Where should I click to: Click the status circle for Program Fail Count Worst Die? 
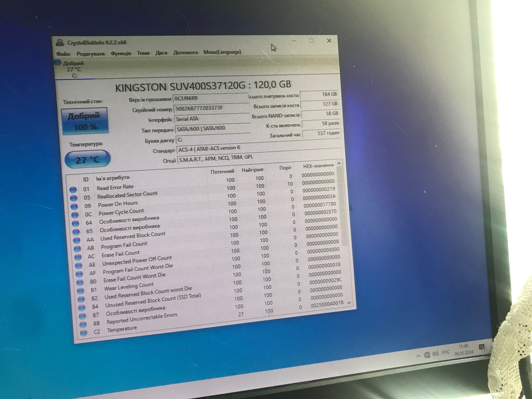[79, 274]
